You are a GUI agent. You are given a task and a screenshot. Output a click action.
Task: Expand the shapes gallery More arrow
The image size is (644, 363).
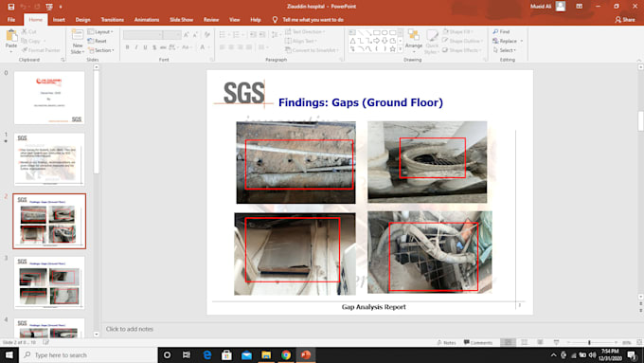pyautogui.click(x=400, y=49)
